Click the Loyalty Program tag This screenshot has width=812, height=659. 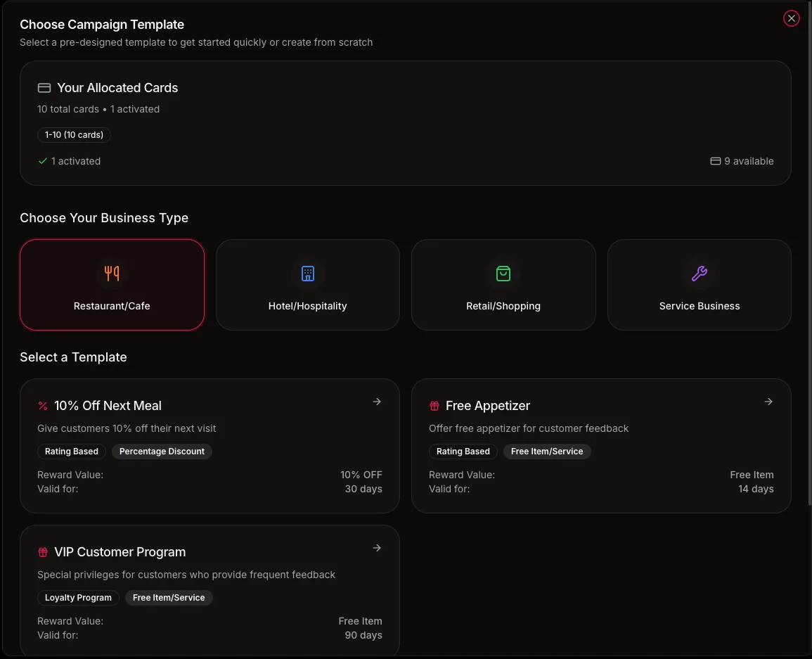tap(78, 598)
